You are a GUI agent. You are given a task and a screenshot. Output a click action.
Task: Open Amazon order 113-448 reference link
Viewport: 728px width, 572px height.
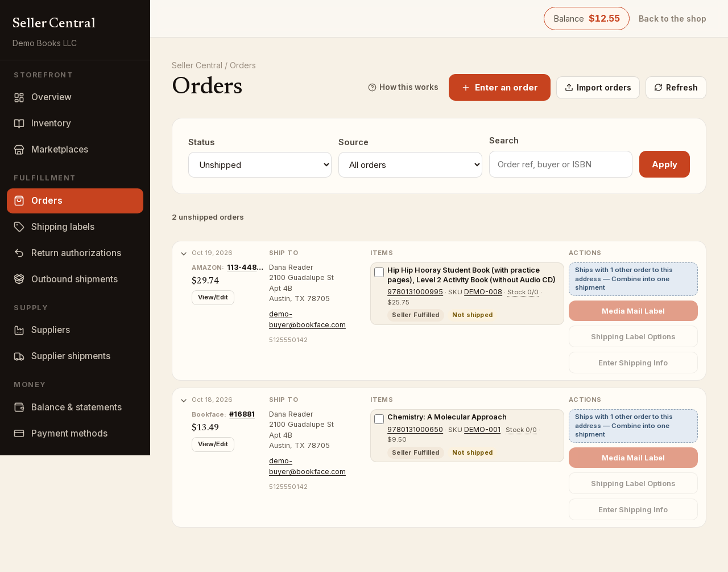click(x=245, y=268)
